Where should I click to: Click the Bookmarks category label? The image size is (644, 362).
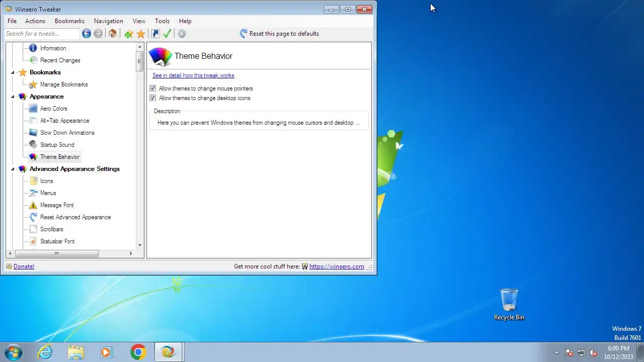45,72
